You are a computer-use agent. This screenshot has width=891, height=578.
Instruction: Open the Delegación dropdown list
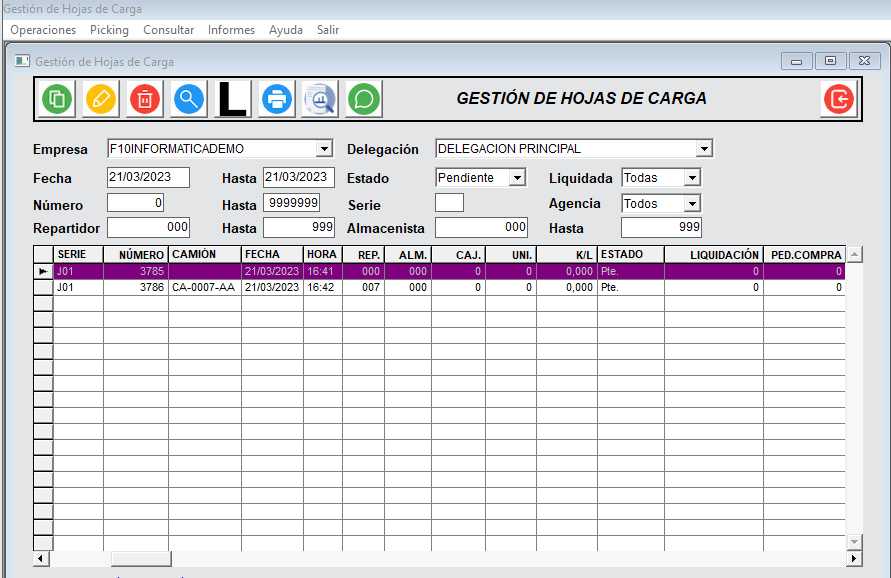pyautogui.click(x=704, y=149)
